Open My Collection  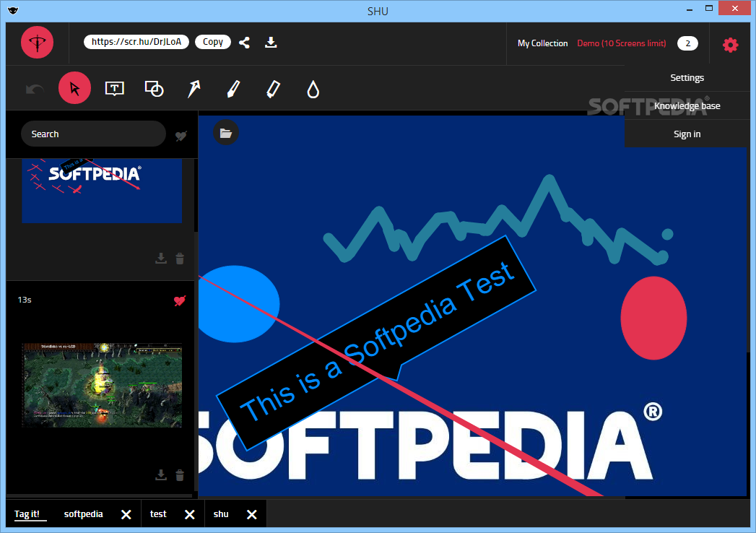pyautogui.click(x=542, y=43)
